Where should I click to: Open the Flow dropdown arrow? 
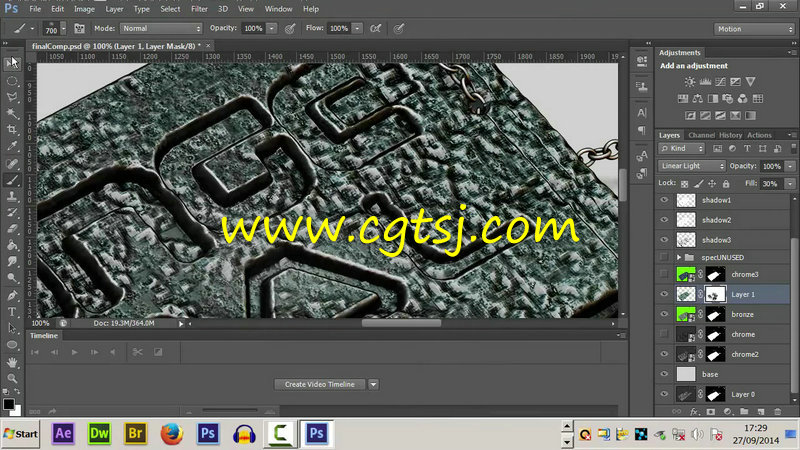(x=358, y=29)
